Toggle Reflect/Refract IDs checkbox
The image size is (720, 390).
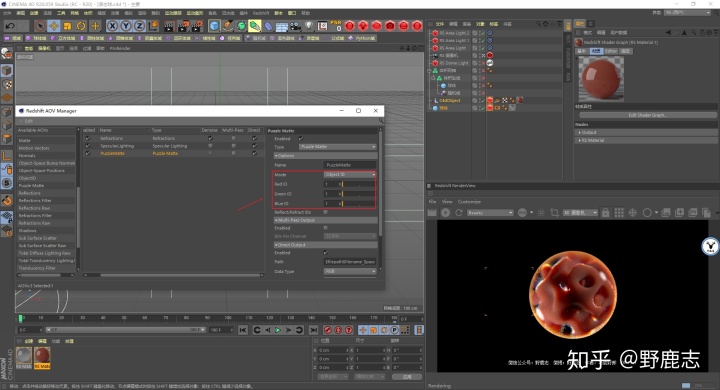(326, 212)
